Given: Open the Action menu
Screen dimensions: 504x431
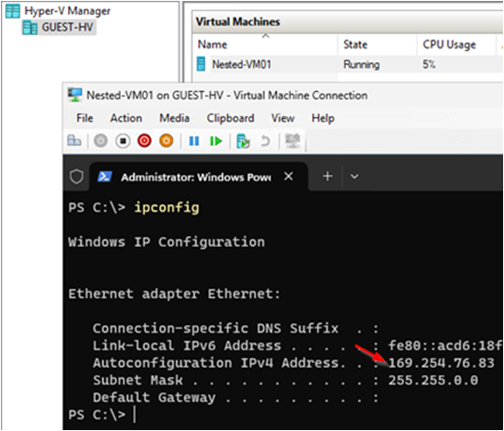Looking at the screenshot, I should tap(126, 118).
